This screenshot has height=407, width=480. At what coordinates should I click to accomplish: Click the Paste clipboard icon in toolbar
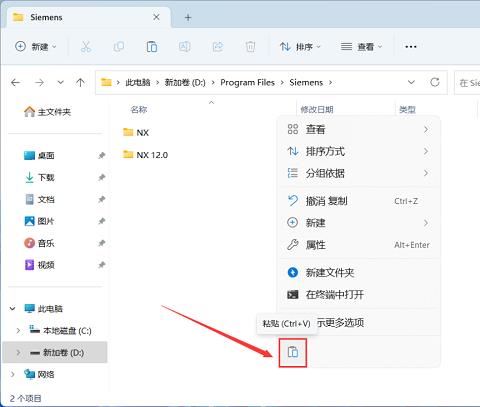tap(152, 47)
